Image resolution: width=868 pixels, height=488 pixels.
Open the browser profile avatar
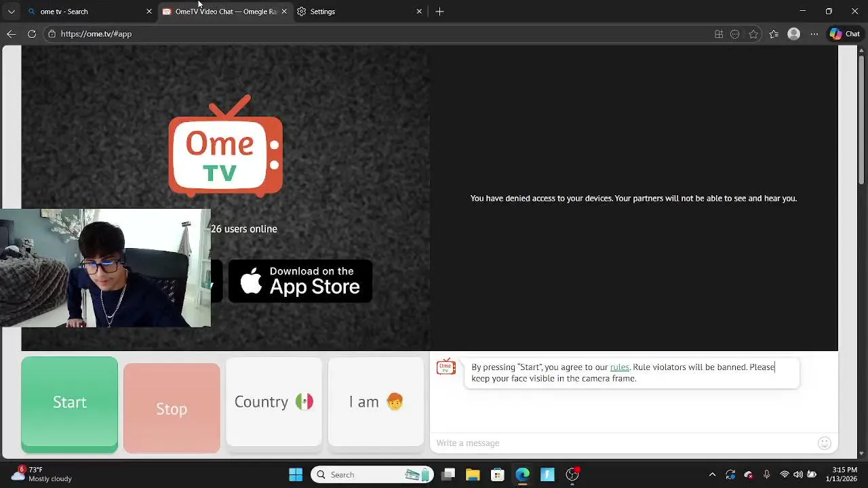794,34
